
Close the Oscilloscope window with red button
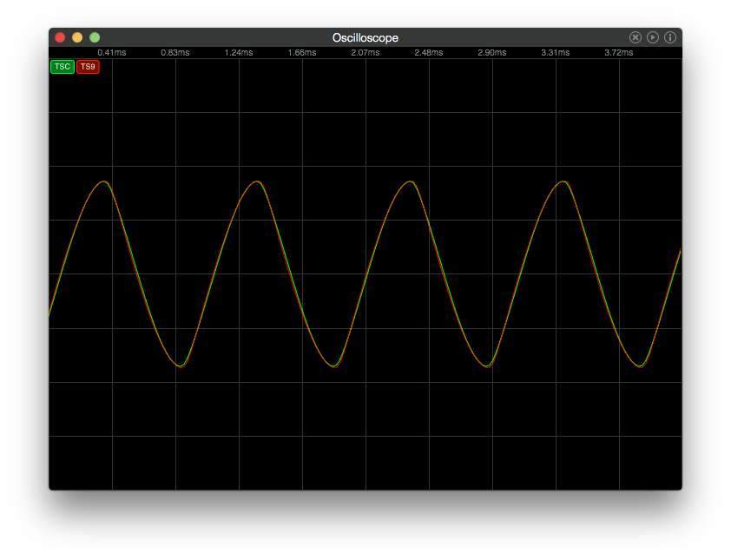(60, 37)
